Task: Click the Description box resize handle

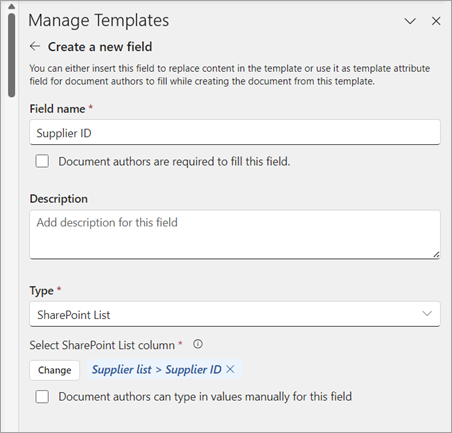Action: (x=436, y=255)
